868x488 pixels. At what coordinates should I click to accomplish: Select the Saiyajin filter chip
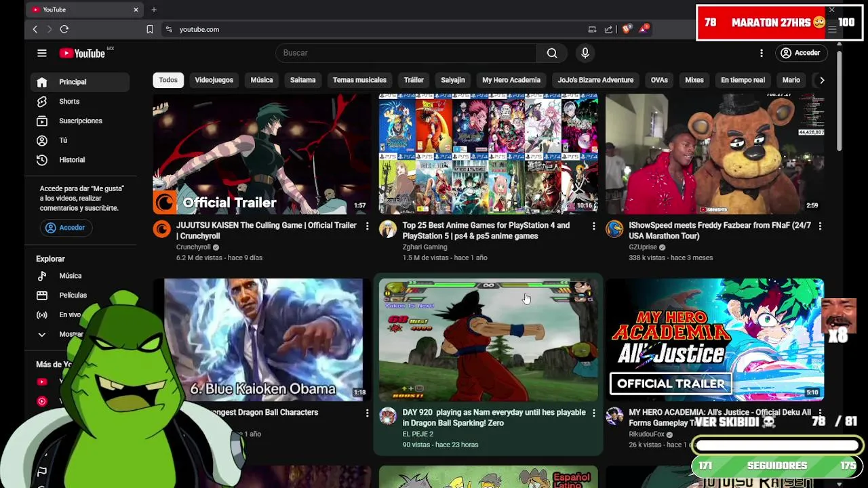point(453,80)
